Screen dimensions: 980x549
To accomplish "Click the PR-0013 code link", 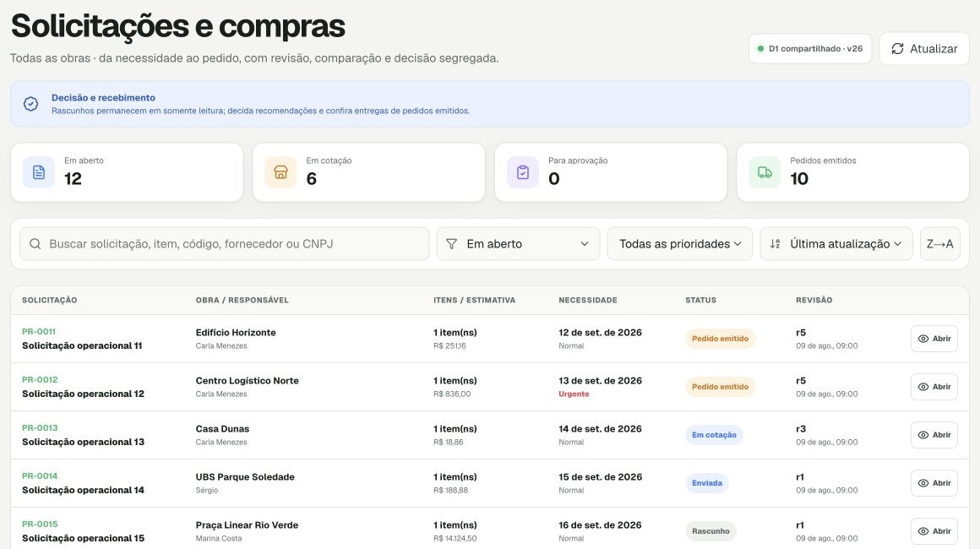I will click(40, 428).
